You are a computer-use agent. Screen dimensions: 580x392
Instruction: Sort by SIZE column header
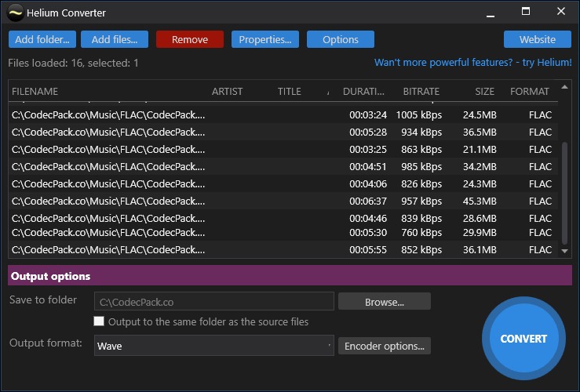tap(484, 91)
